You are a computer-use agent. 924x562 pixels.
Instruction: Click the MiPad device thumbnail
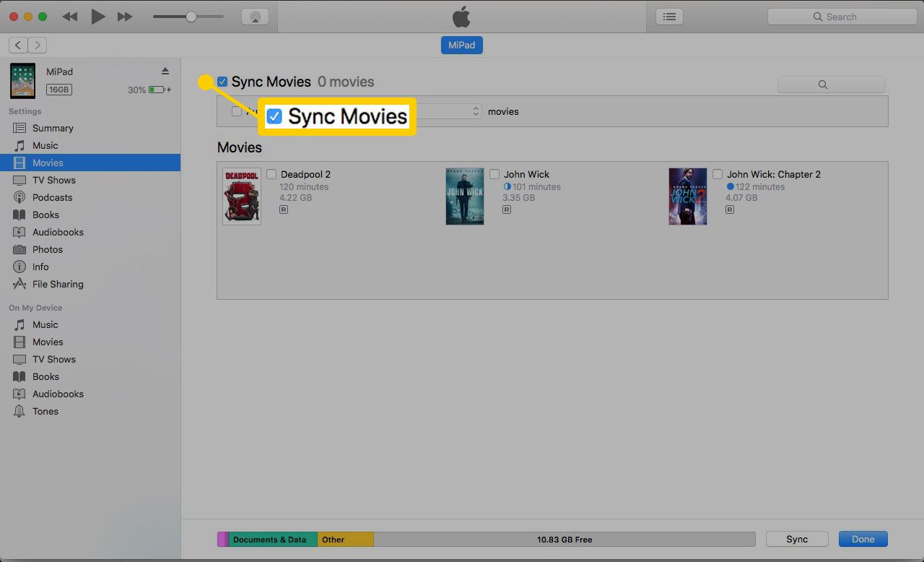pos(22,80)
